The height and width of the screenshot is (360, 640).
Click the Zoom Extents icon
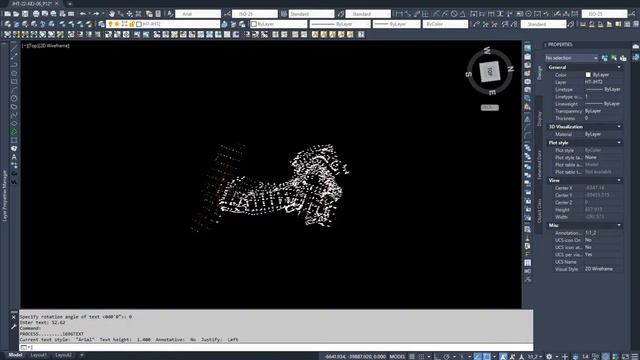click(139, 14)
